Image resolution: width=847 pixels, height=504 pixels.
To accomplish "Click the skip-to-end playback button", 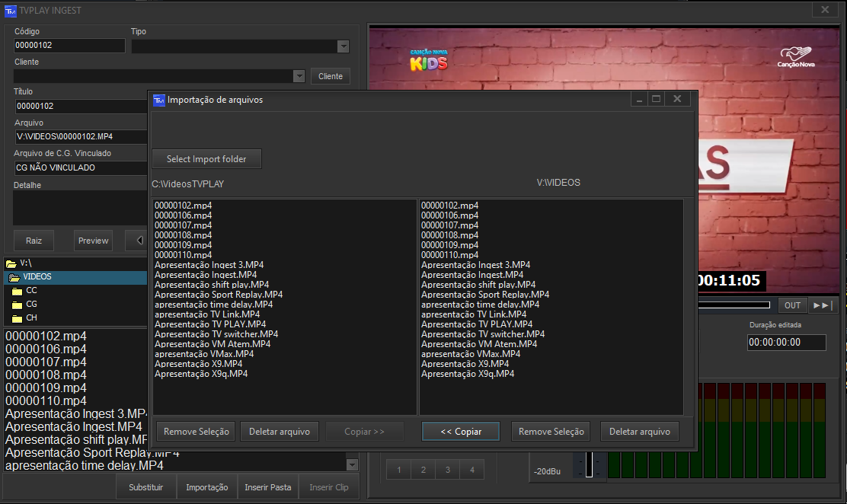I will 823,305.
